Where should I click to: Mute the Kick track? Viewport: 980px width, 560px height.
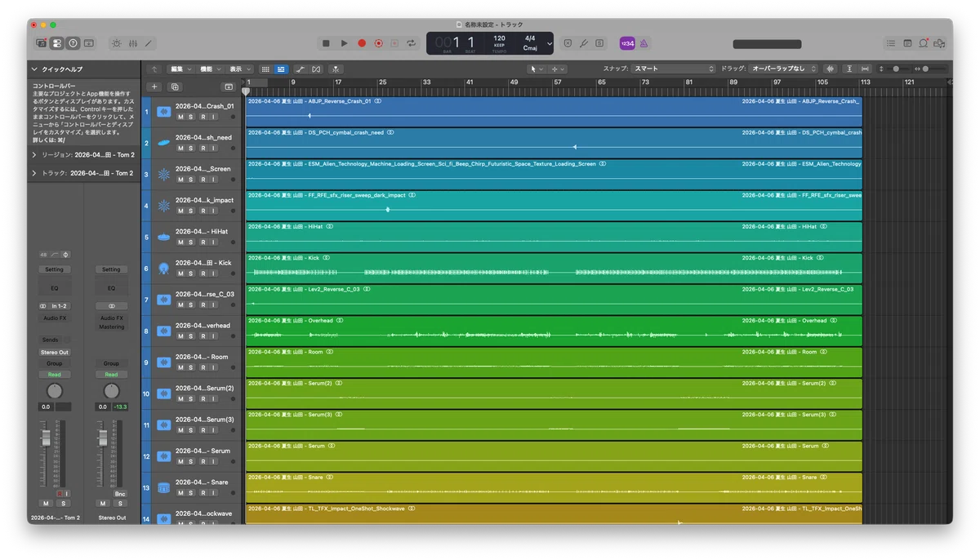pyautogui.click(x=180, y=273)
